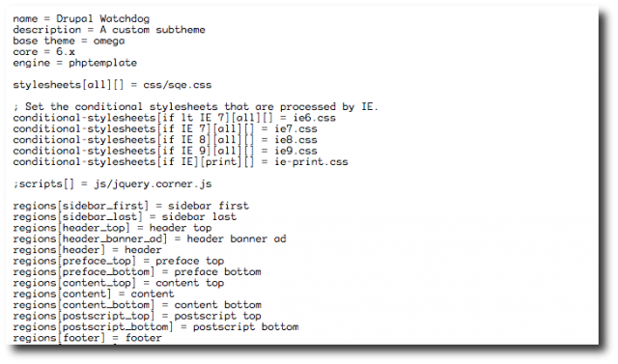Viewport: 618px width, 364px height.
Task: Click the 'engine = phptemplate' line
Action: click(75, 63)
